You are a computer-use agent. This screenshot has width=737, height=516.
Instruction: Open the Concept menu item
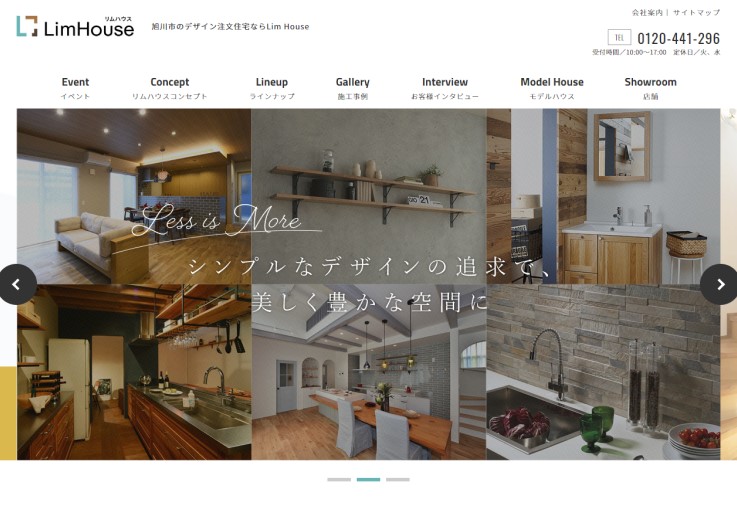169,88
